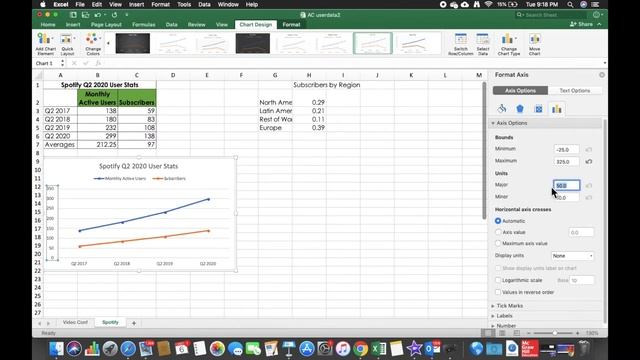Screen dimensions: 640x360
Task: Open Quick Access toolbar customize arrow
Action: pyautogui.click(x=127, y=15)
